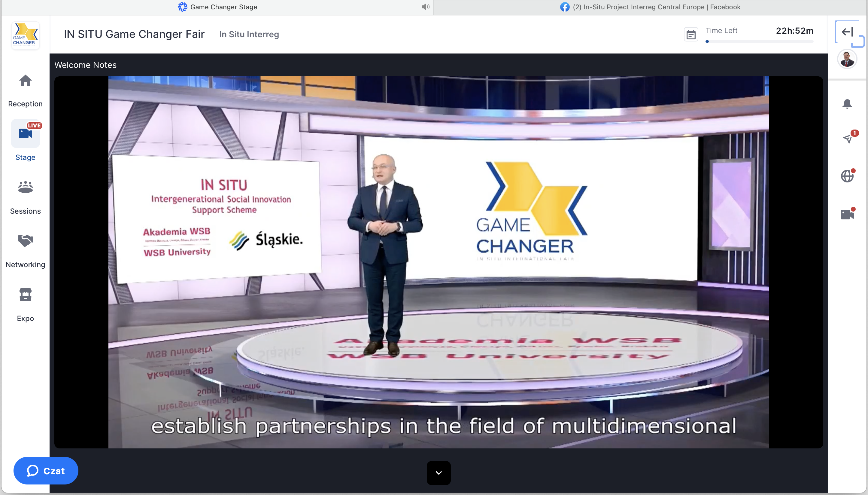Go to the live Stage camera icon
Image resolution: width=868 pixels, height=495 pixels.
coord(26,134)
